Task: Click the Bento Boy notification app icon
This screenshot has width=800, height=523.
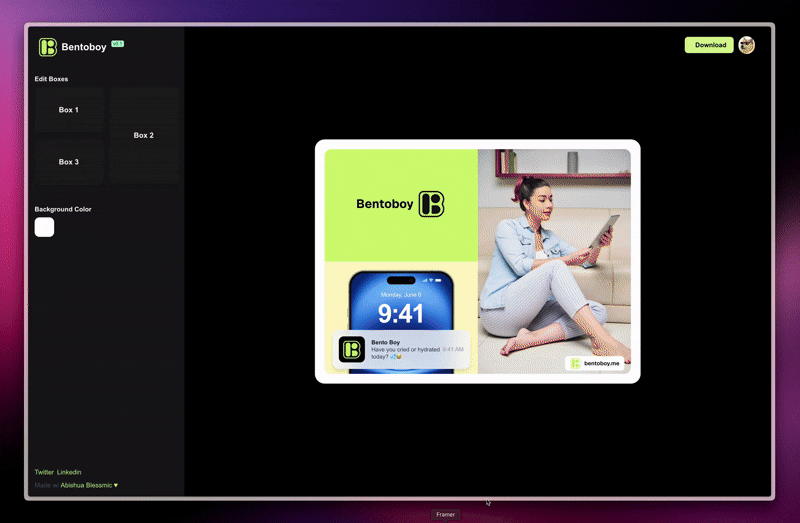Action: [352, 349]
